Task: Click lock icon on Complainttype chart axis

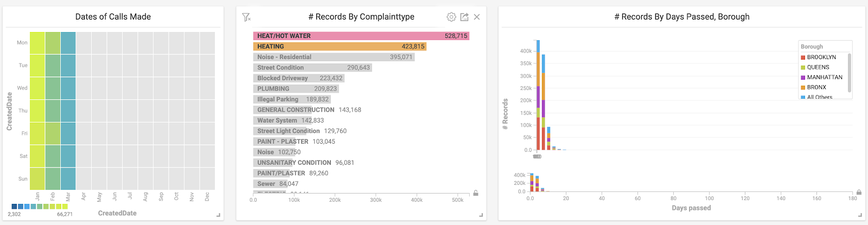Action: coord(476,193)
